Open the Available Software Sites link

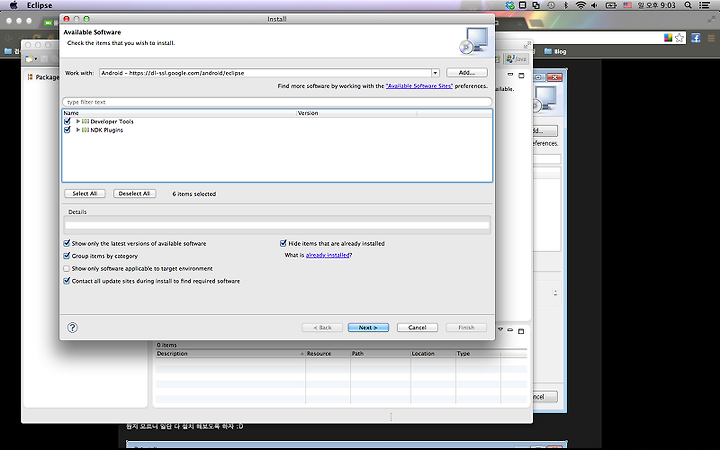pos(419,86)
